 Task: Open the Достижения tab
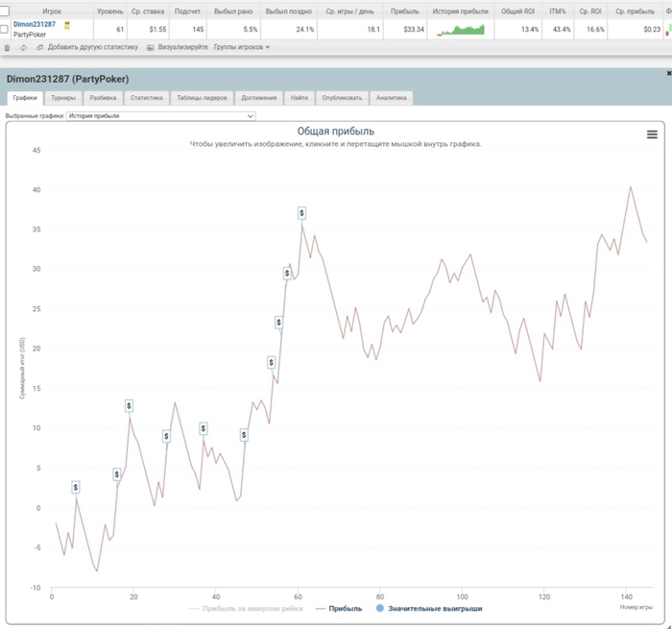point(259,98)
